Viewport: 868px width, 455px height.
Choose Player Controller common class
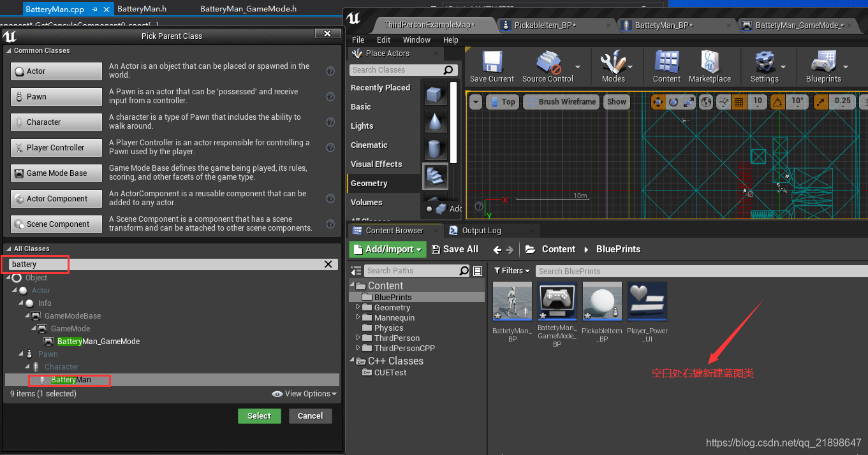(x=56, y=148)
